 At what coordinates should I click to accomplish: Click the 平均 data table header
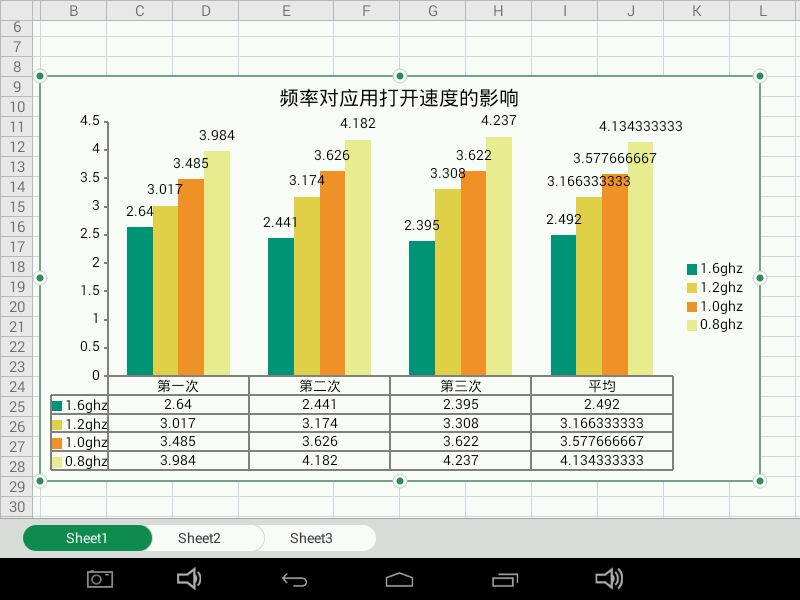[602, 386]
